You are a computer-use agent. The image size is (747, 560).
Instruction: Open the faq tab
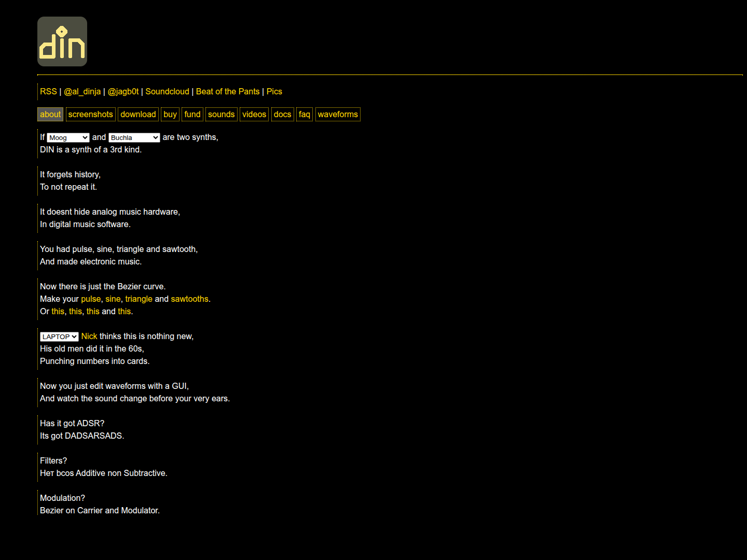(x=305, y=115)
